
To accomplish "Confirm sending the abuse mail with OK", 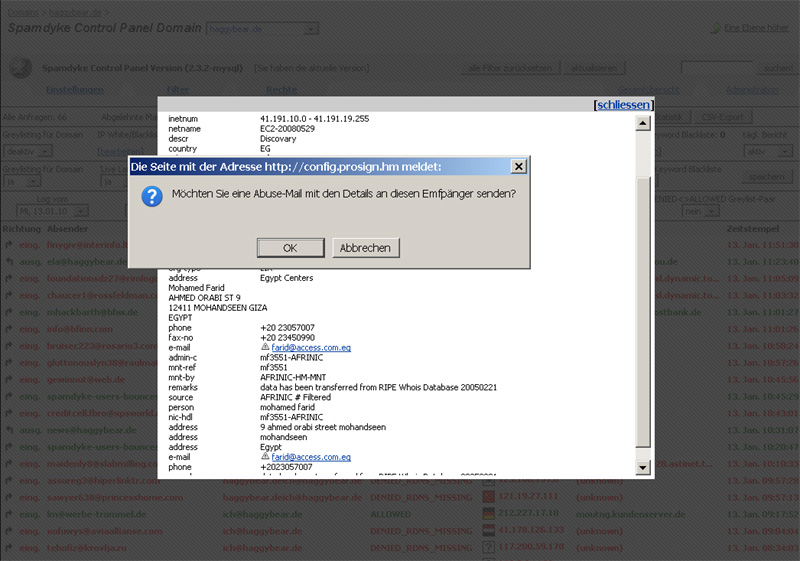I will click(x=290, y=248).
